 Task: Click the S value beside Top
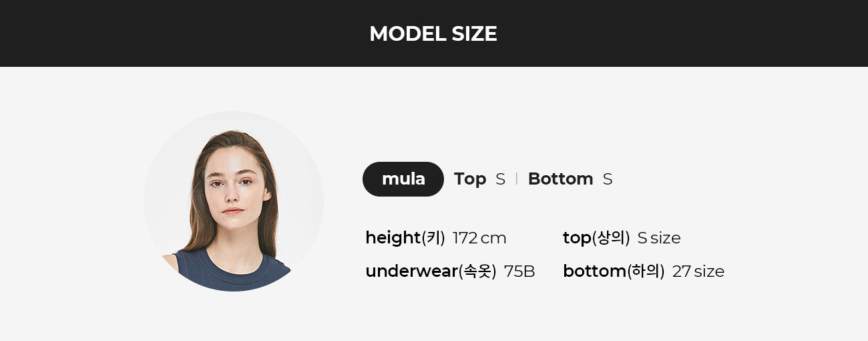point(501,179)
